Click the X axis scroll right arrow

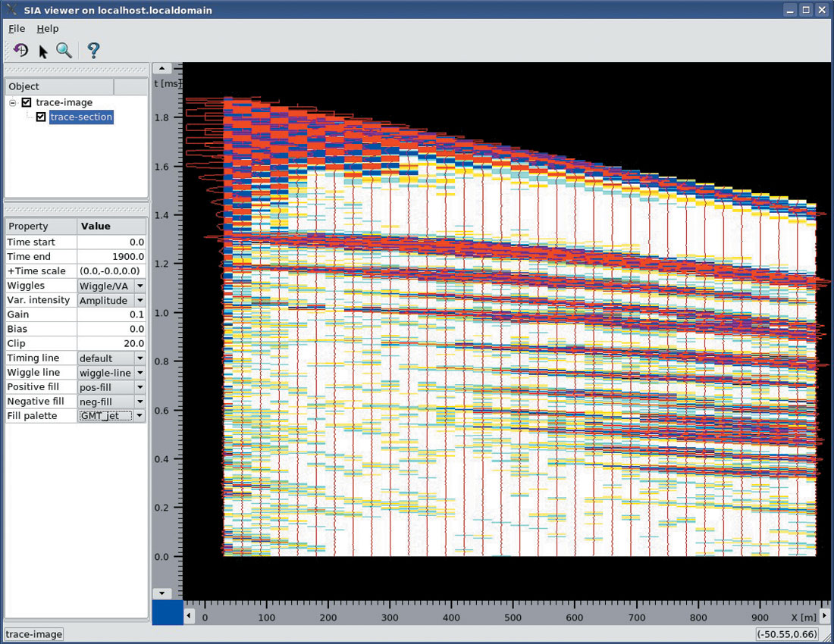(824, 616)
